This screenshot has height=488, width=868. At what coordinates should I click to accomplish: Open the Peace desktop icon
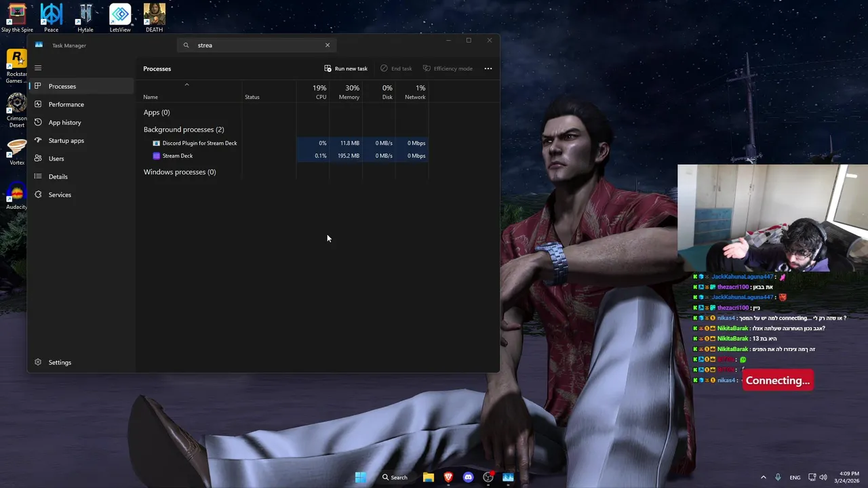click(51, 18)
